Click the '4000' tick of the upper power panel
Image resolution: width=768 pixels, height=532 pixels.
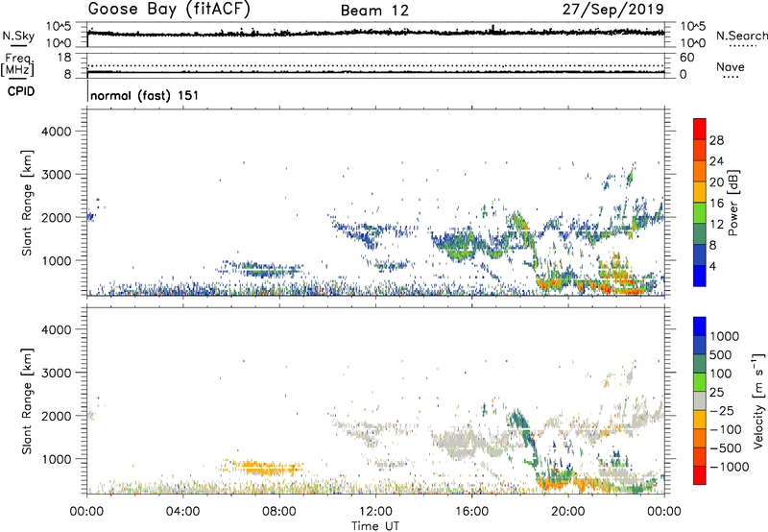click(57, 132)
